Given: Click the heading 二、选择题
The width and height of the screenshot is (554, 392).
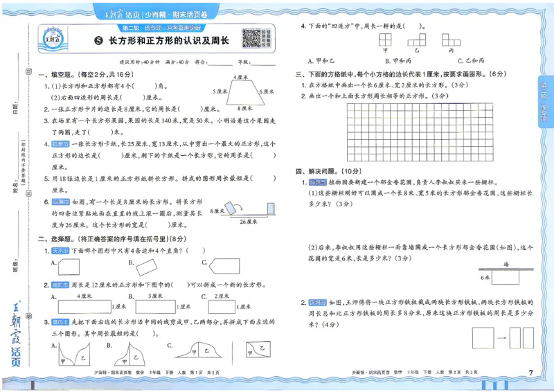Looking at the screenshot, I should [x=112, y=239].
